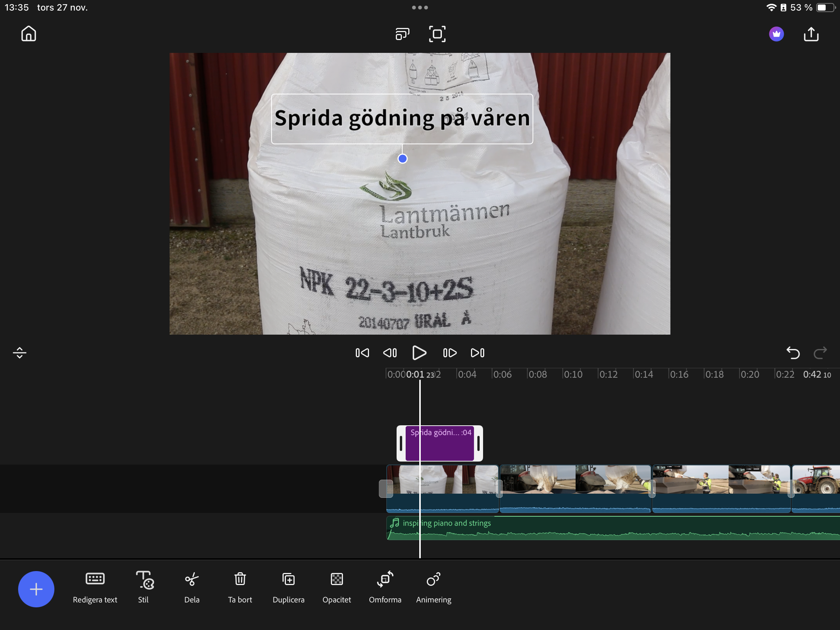Go to the home screen

28,34
